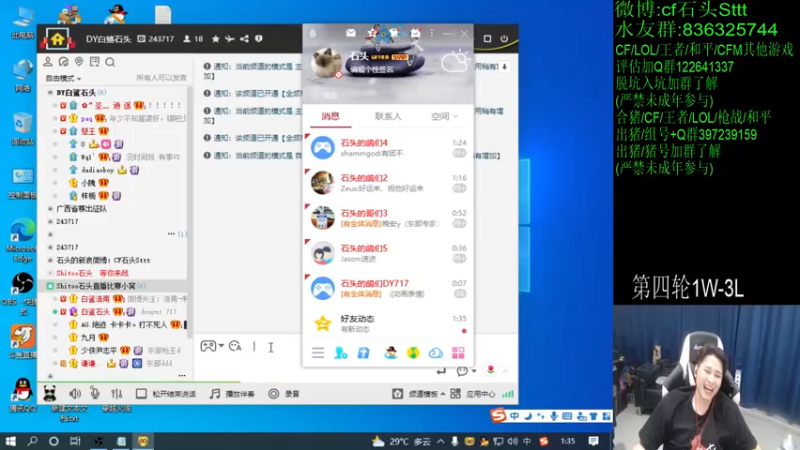This screenshot has width=800, height=450.
Task: Click the chat bubble refresh icon in YY sidebar
Action: coord(63,62)
